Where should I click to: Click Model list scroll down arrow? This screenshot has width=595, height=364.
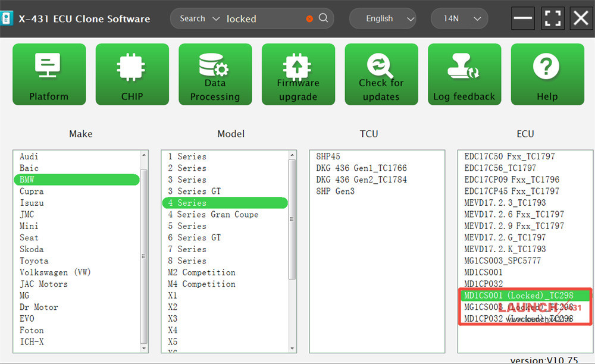click(x=292, y=348)
